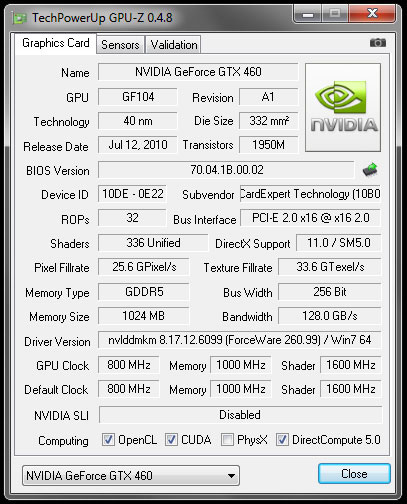Screen dimensions: 407x504
Task: Click the dropdown arrow of GPU selector
Action: point(231,476)
